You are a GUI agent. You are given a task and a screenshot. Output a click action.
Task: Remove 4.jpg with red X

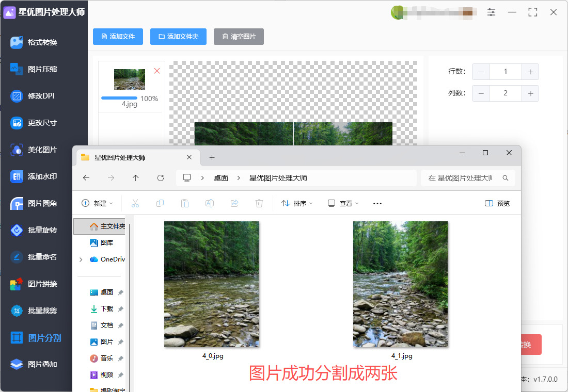pyautogui.click(x=157, y=71)
